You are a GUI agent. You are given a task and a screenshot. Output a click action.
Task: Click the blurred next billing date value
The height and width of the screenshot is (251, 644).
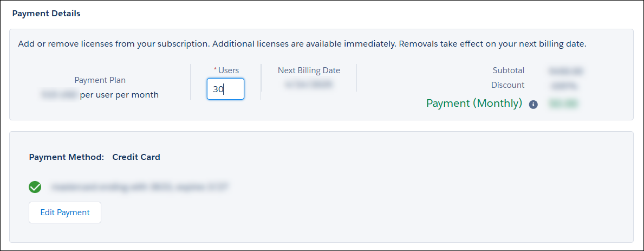click(x=308, y=84)
